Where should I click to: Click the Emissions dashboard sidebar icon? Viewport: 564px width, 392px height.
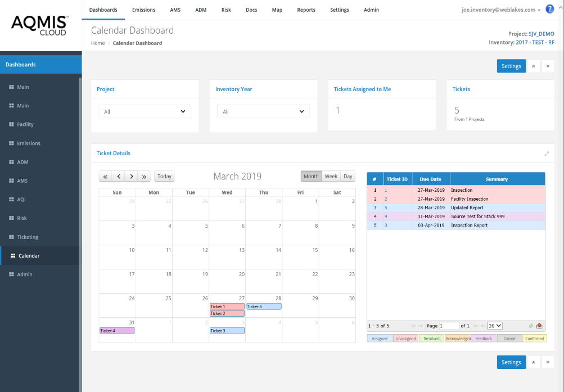pyautogui.click(x=11, y=143)
